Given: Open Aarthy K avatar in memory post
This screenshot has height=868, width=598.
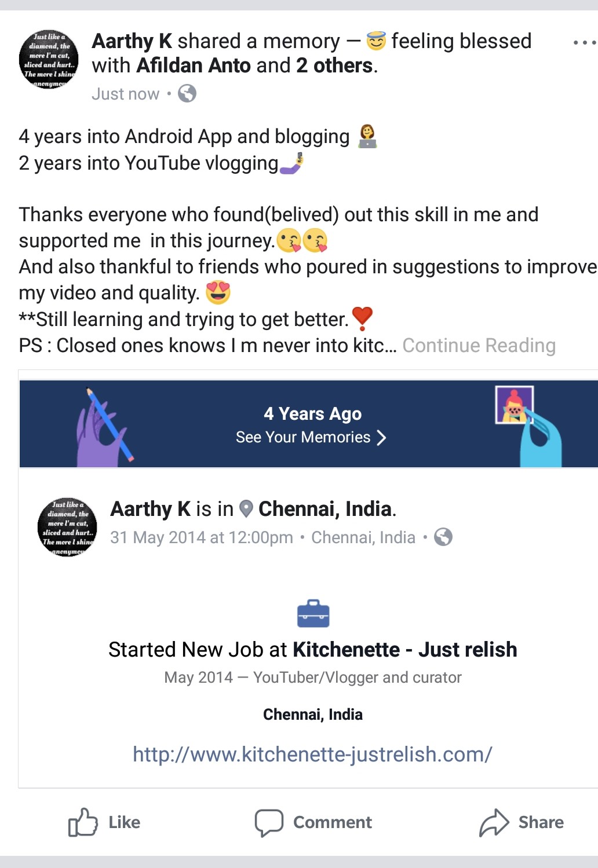Looking at the screenshot, I should click(67, 527).
